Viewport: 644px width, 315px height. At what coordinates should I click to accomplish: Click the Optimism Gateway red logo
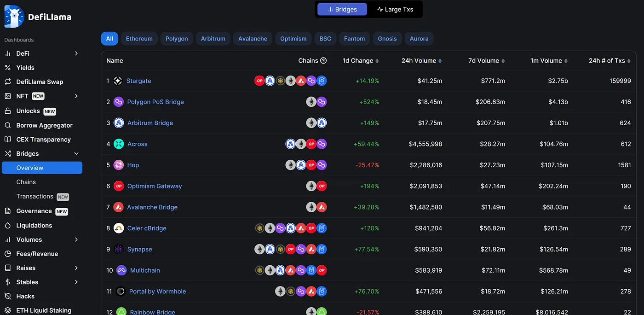[119, 187]
